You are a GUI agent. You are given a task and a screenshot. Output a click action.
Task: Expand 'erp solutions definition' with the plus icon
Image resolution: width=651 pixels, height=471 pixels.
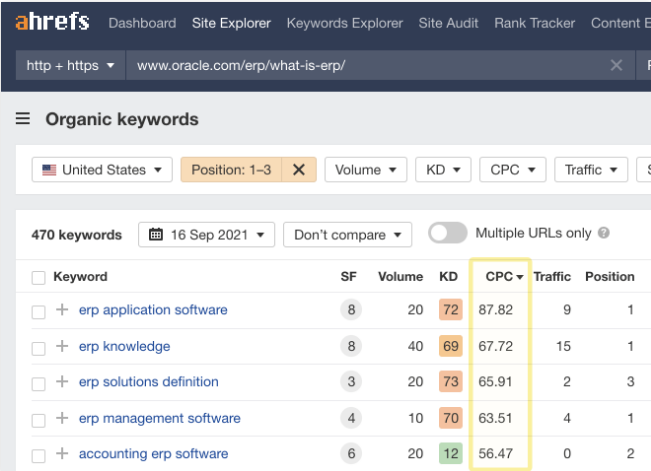point(62,381)
